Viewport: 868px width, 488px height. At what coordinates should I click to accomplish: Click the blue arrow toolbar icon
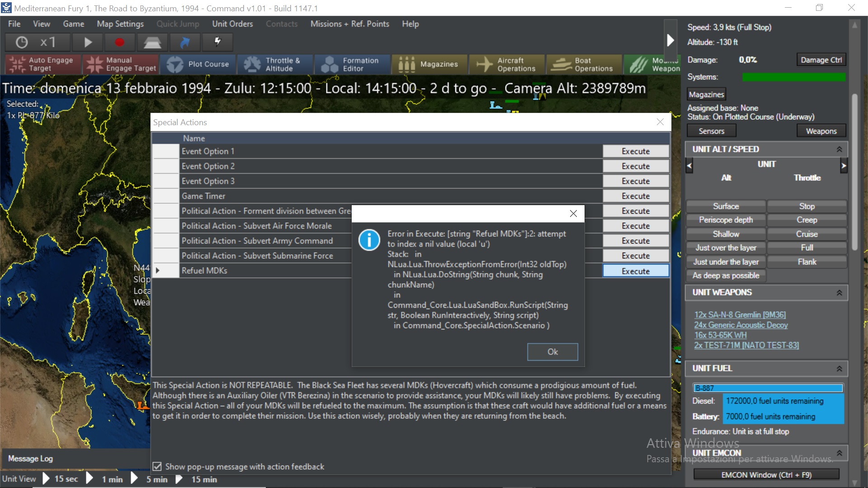click(185, 42)
